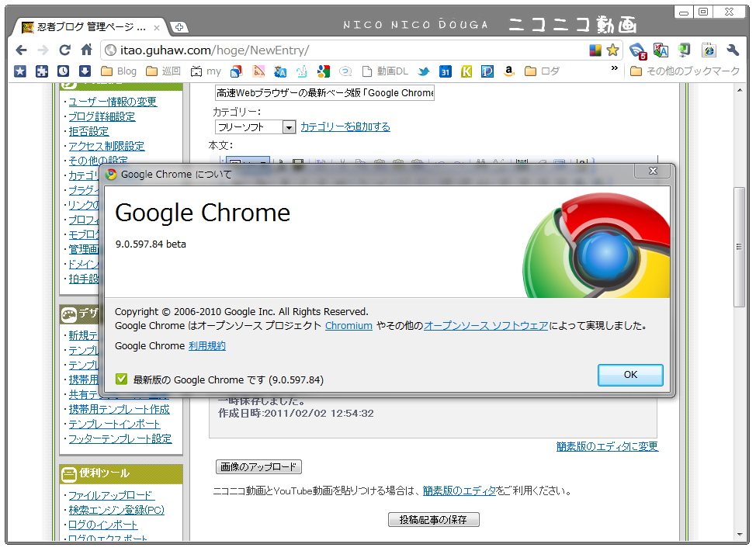Click the カテゴリーを追加する link

click(x=345, y=126)
